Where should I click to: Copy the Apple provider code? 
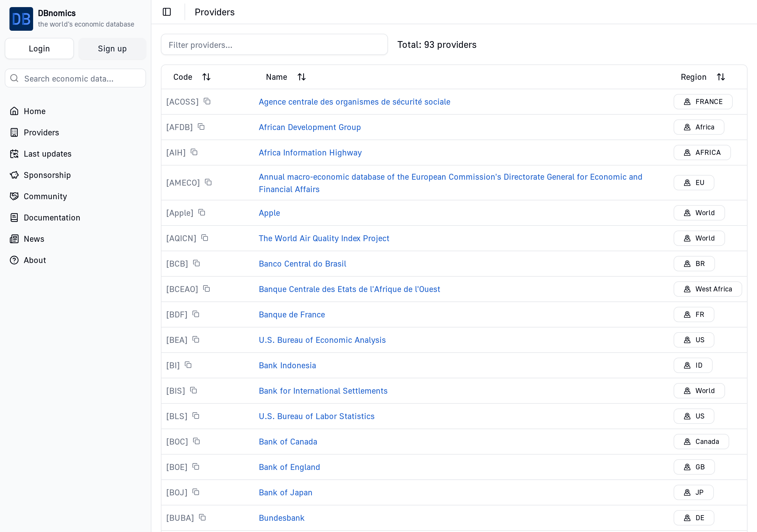coord(202,212)
